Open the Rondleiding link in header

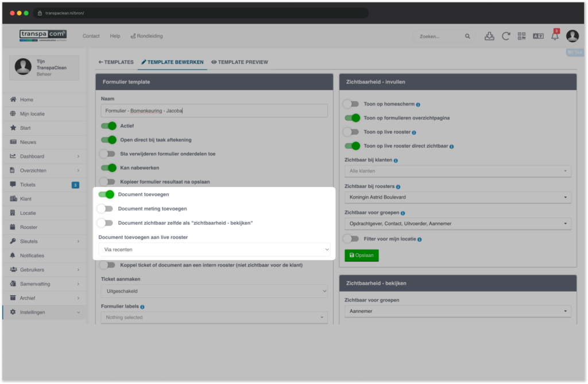click(146, 36)
